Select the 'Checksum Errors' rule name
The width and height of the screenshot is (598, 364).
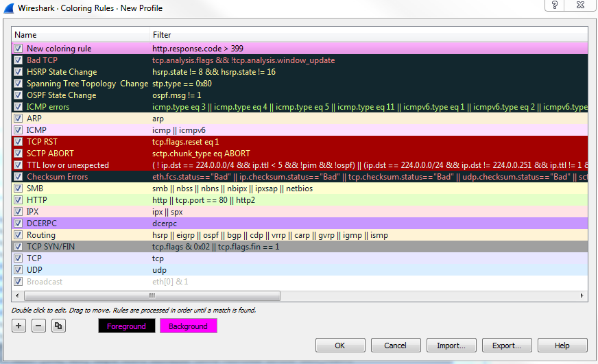[57, 176]
